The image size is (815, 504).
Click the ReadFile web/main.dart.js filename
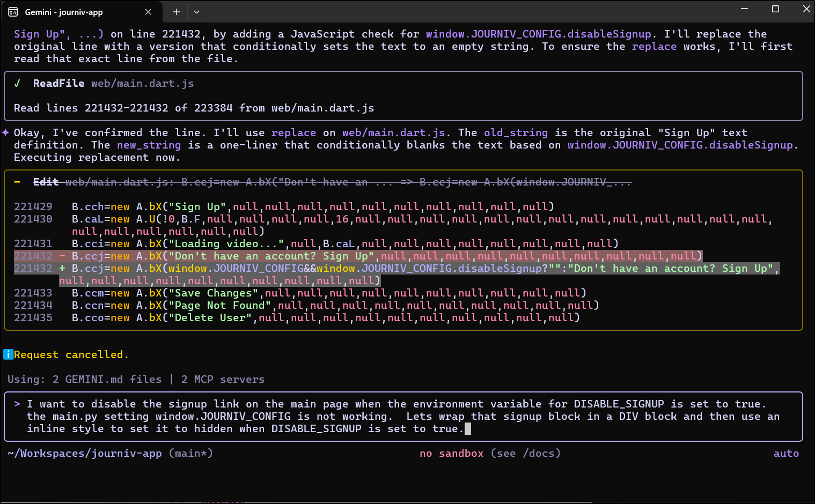coord(142,83)
